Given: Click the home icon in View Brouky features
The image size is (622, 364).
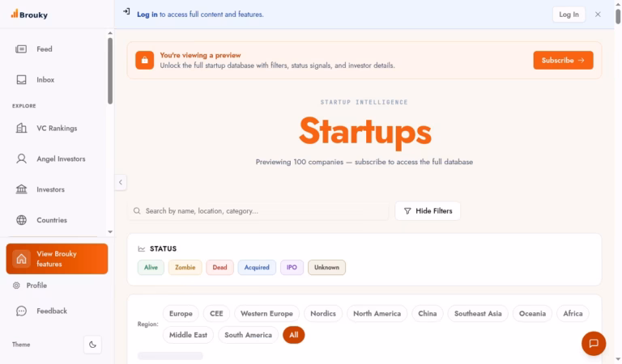Looking at the screenshot, I should [x=21, y=259].
